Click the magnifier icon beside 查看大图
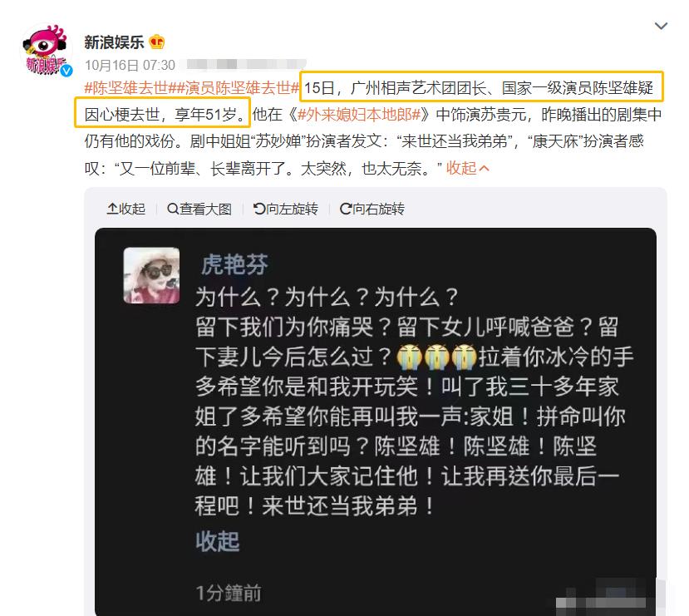This screenshot has width=689, height=616. 173,209
